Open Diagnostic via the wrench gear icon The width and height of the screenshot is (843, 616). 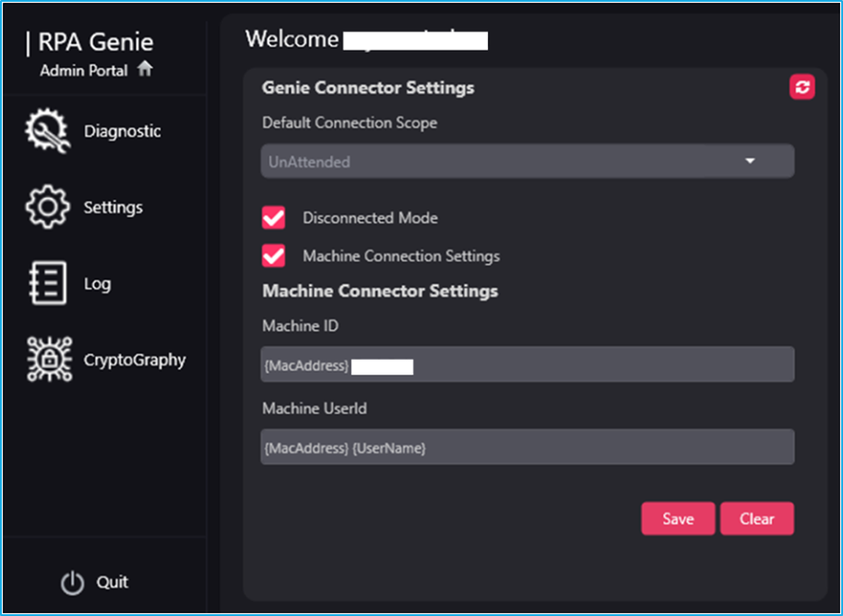point(46,132)
